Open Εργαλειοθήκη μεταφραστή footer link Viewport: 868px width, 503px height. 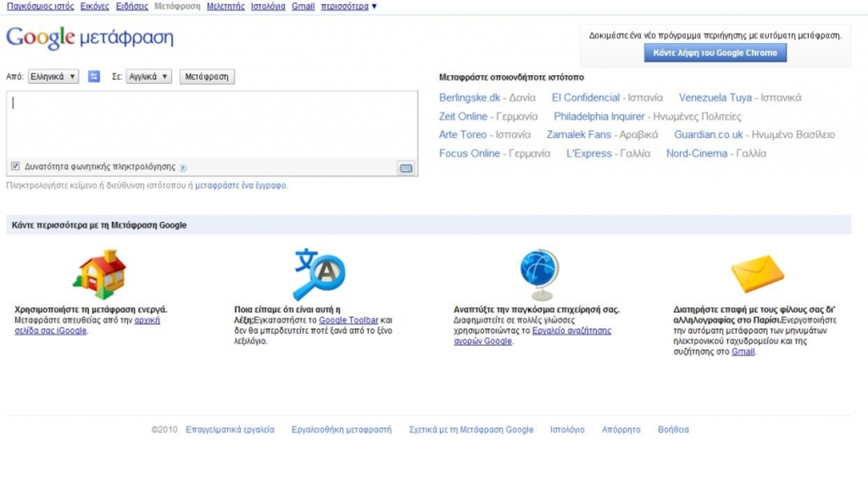coord(341,429)
